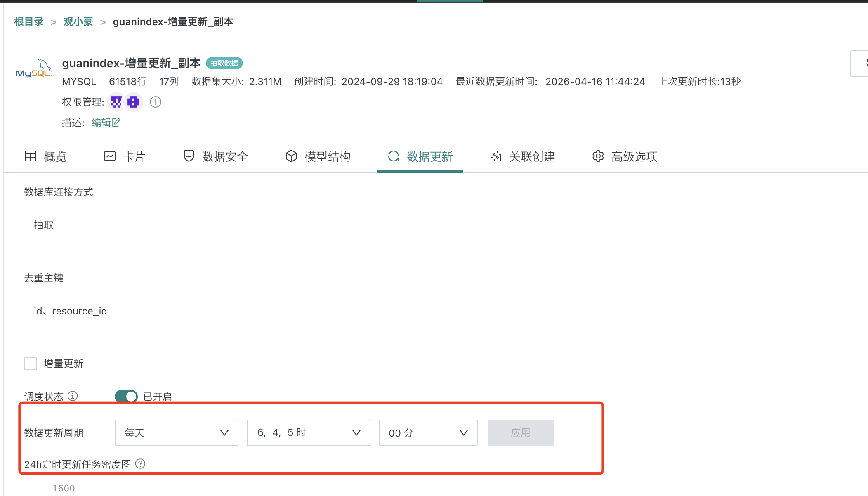The width and height of the screenshot is (868, 496).
Task: Click the 应用 button
Action: click(x=520, y=432)
